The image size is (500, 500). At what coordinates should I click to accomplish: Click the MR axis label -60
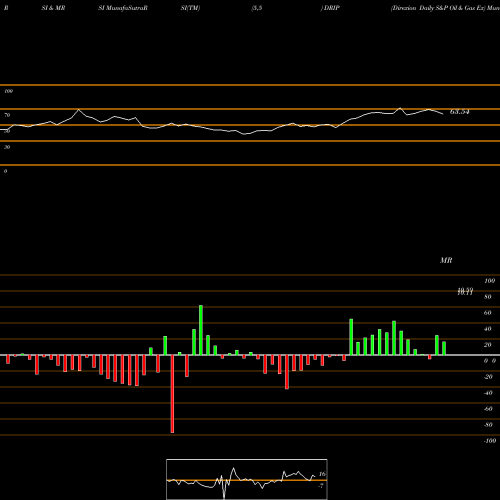click(x=488, y=409)
